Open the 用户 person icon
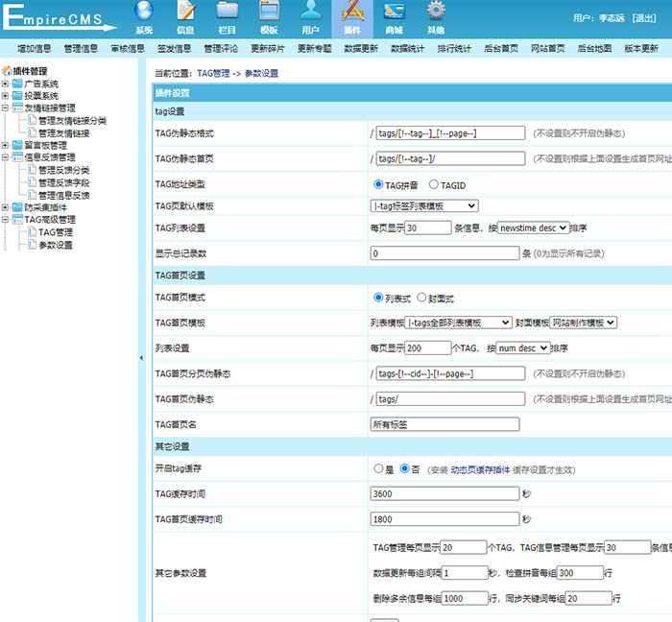The image size is (672, 622). tap(311, 11)
